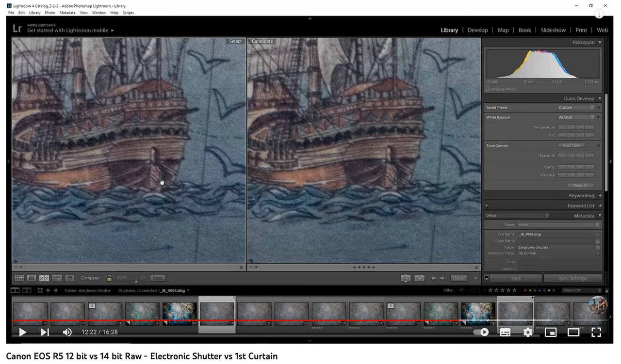Select the next photo arrow in Compare toolbar
The width and height of the screenshot is (621, 364).
(x=441, y=278)
